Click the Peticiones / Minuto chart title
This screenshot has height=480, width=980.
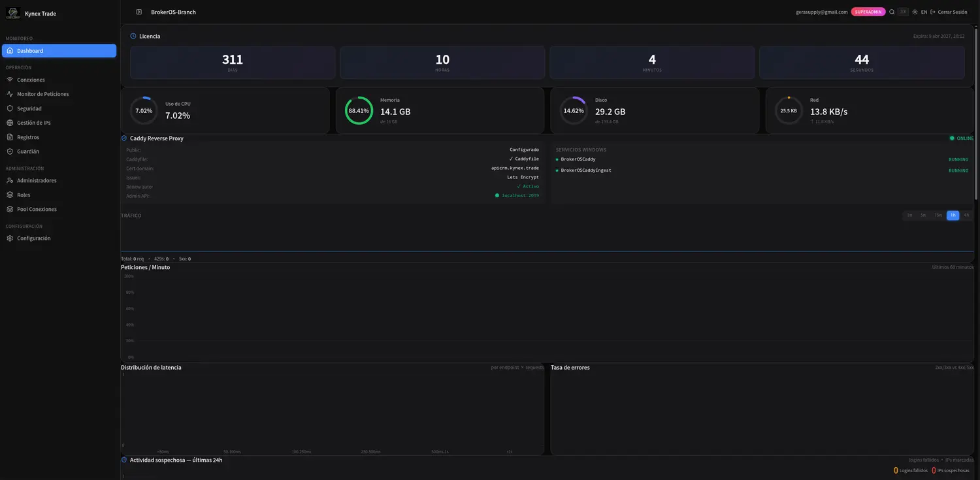point(145,267)
